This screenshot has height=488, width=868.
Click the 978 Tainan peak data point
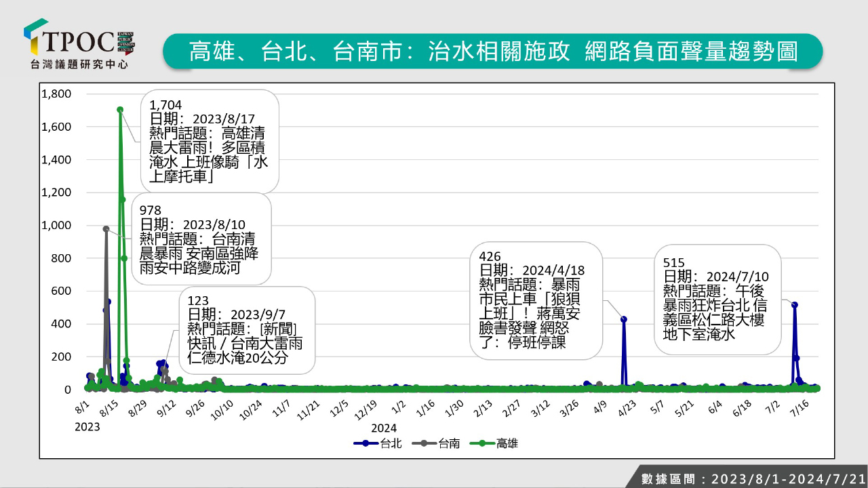pyautogui.click(x=106, y=229)
